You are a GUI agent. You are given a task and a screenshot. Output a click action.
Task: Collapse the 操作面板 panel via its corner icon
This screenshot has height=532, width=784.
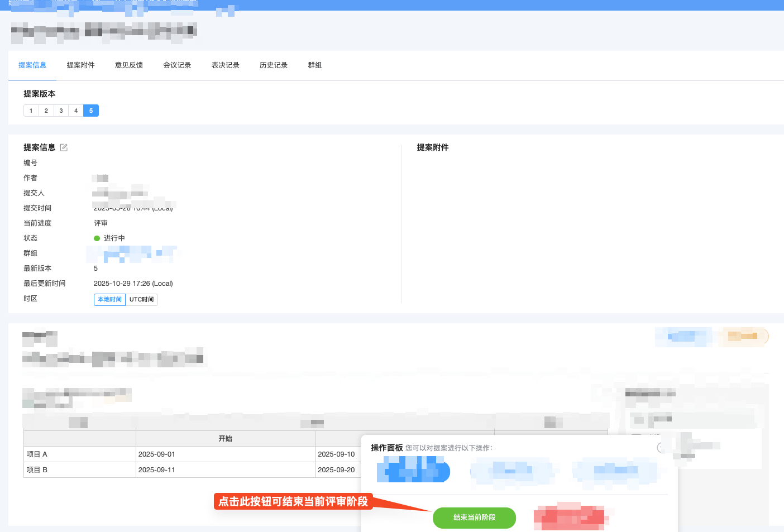[x=662, y=447]
